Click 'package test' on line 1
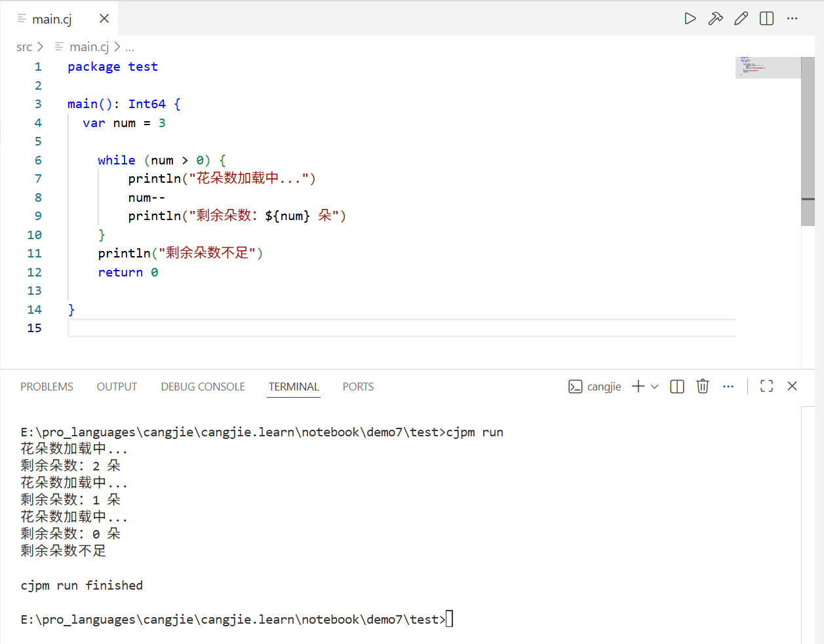The width and height of the screenshot is (824, 644). [113, 67]
